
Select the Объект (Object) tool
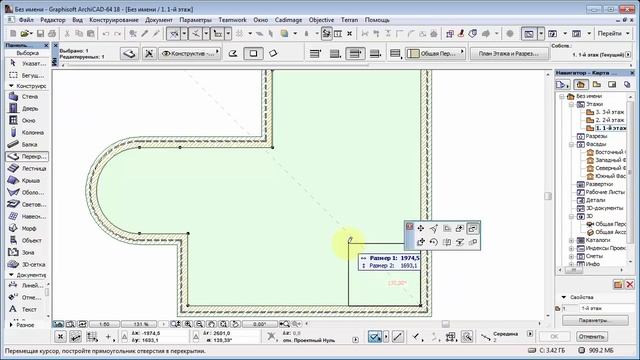pos(27,240)
